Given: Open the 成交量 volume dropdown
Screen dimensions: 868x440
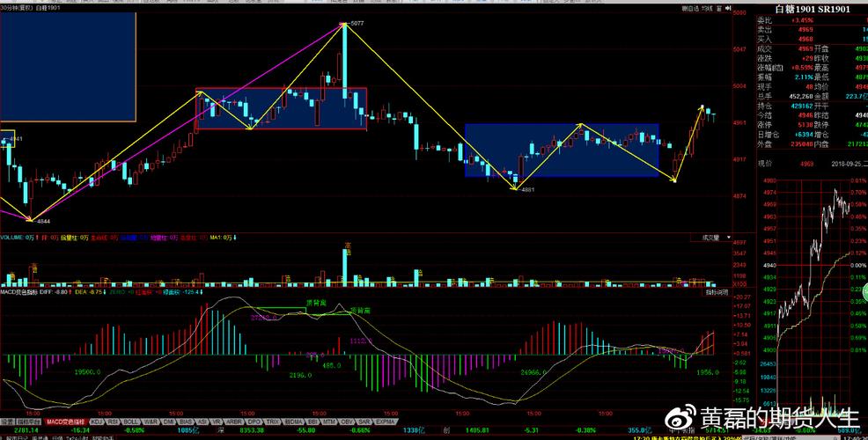Looking at the screenshot, I should point(710,237).
